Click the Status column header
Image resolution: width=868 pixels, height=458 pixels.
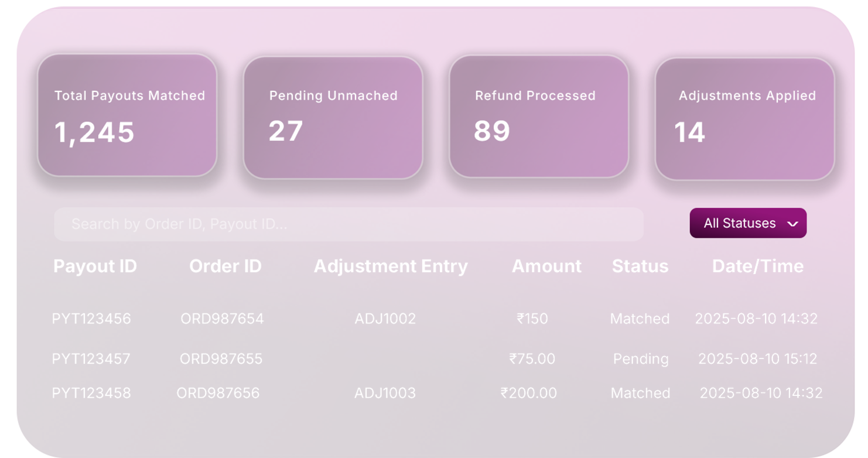click(640, 266)
